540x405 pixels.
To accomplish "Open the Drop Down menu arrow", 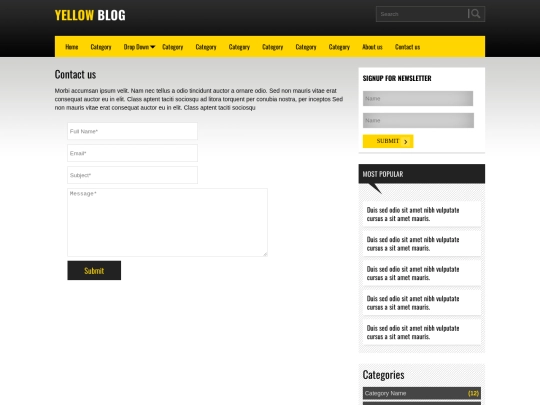I will [x=153, y=47].
